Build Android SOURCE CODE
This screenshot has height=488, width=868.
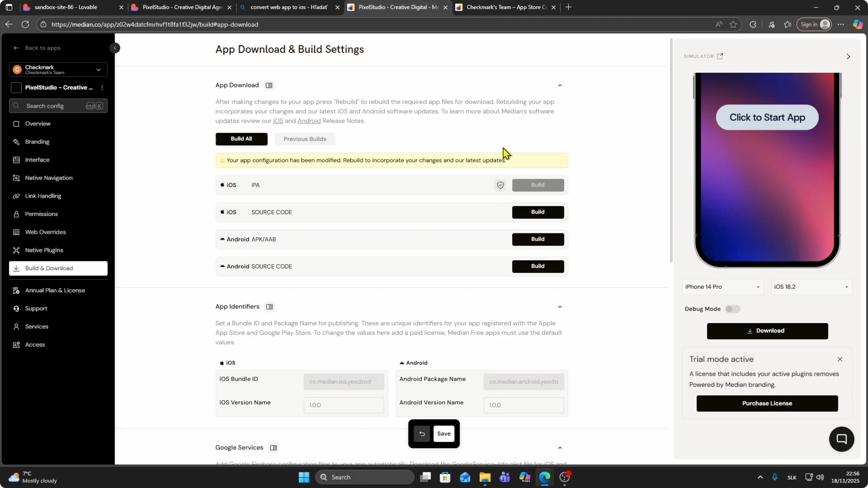538,266
